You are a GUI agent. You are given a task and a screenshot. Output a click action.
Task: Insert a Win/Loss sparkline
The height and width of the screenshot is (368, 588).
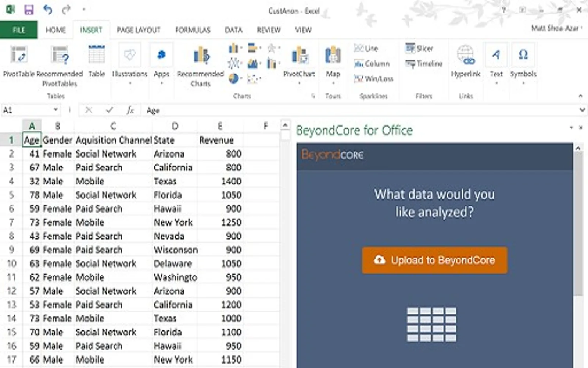[373, 78]
